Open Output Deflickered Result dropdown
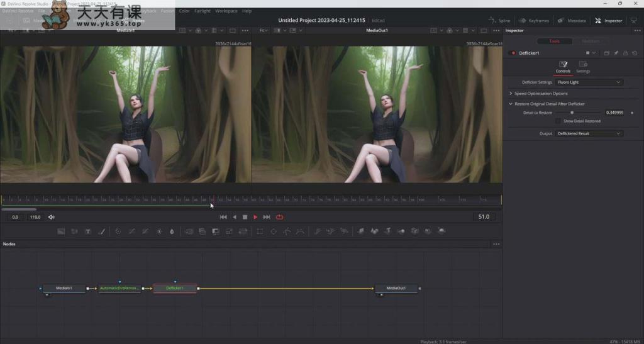 [x=589, y=133]
